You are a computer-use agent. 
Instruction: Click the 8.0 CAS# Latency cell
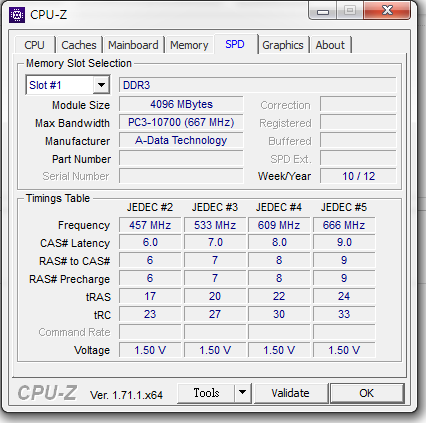(x=279, y=242)
